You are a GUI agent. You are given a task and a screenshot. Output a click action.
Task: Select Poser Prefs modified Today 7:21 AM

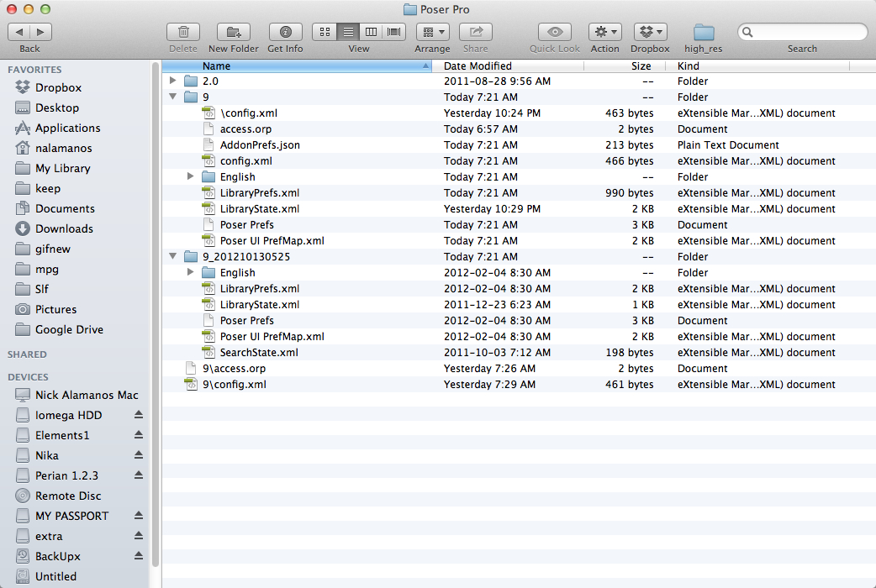247,224
